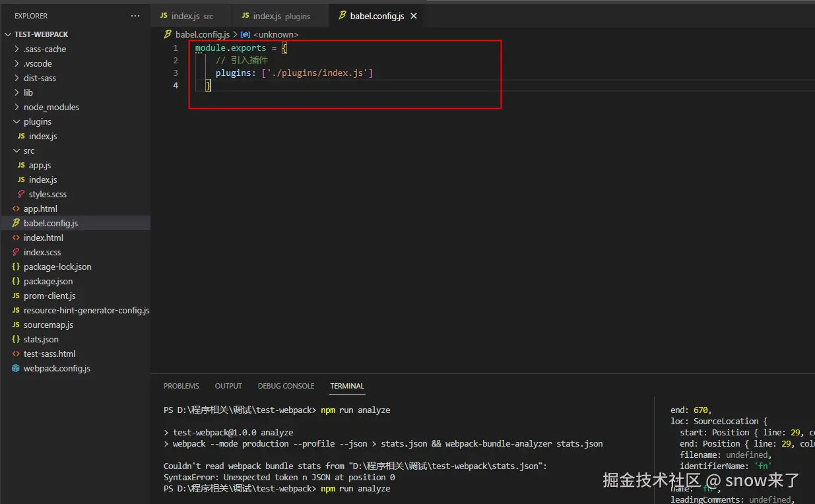Click the styles.scss sass file icon
Image resolution: width=815 pixels, height=504 pixels.
22,194
